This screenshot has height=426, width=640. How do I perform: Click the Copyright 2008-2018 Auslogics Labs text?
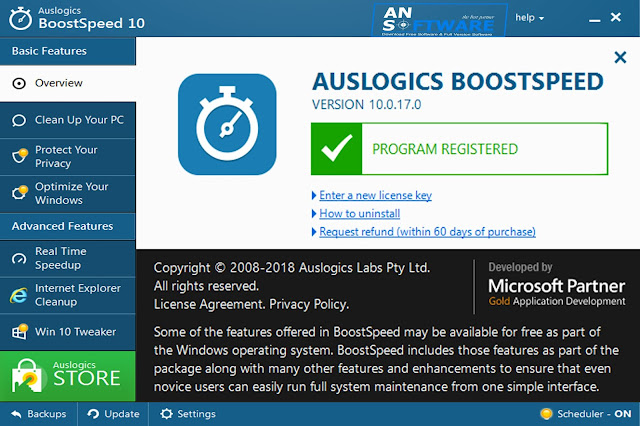pos(292,268)
